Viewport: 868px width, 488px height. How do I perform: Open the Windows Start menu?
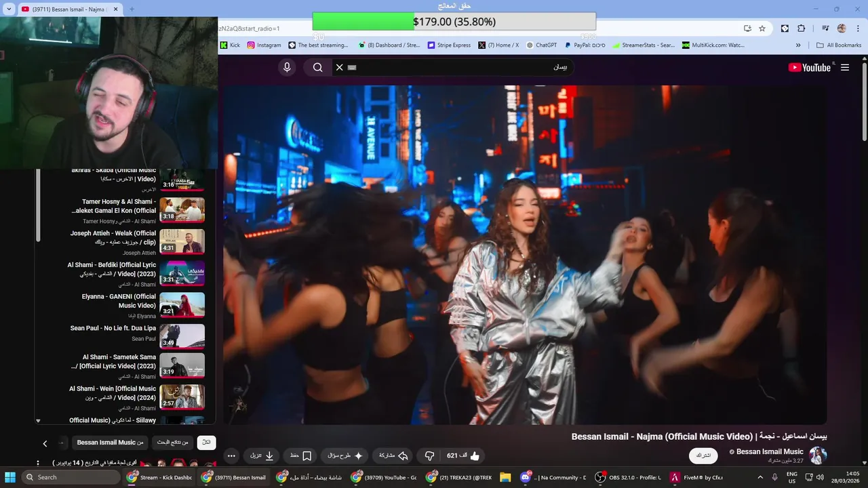[10, 477]
